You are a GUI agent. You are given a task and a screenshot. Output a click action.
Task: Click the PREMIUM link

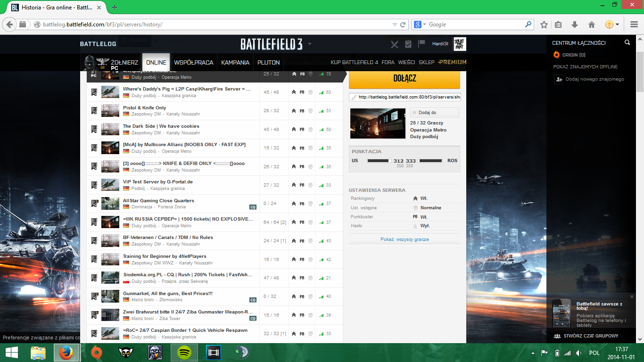coord(452,62)
